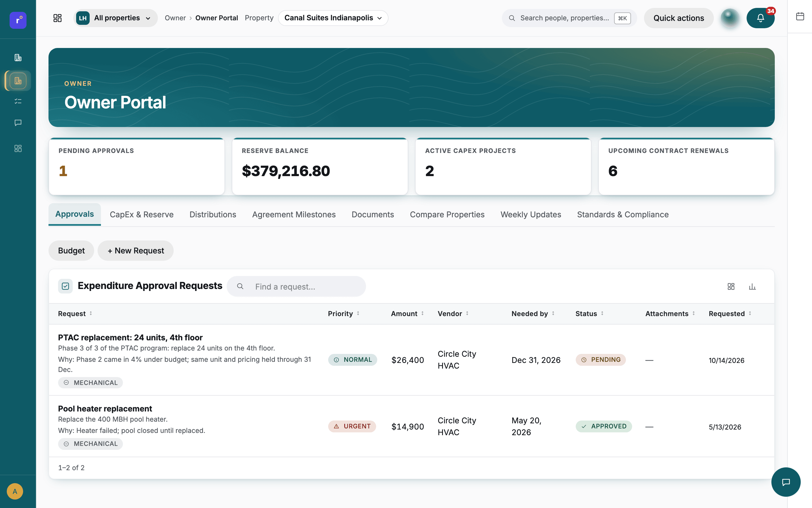Screen dimensions: 812x508
Task: Open the floating chat bubble button
Action: click(x=786, y=482)
